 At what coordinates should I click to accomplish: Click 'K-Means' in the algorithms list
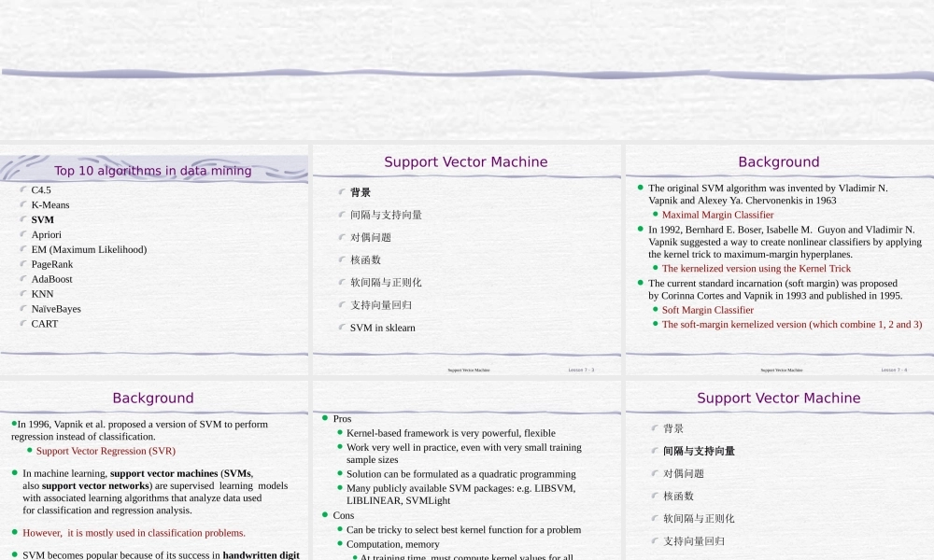coord(50,204)
